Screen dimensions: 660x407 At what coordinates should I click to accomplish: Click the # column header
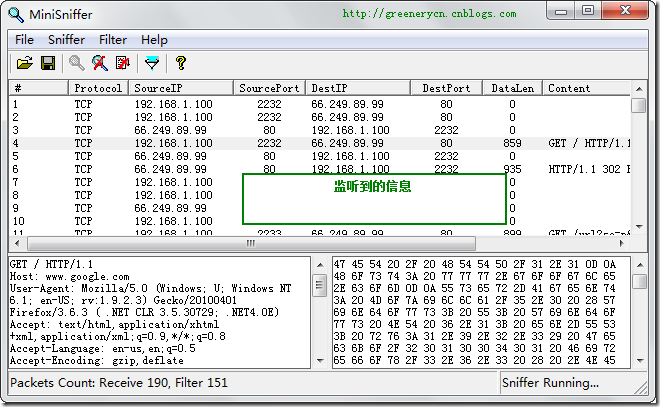pyautogui.click(x=38, y=88)
